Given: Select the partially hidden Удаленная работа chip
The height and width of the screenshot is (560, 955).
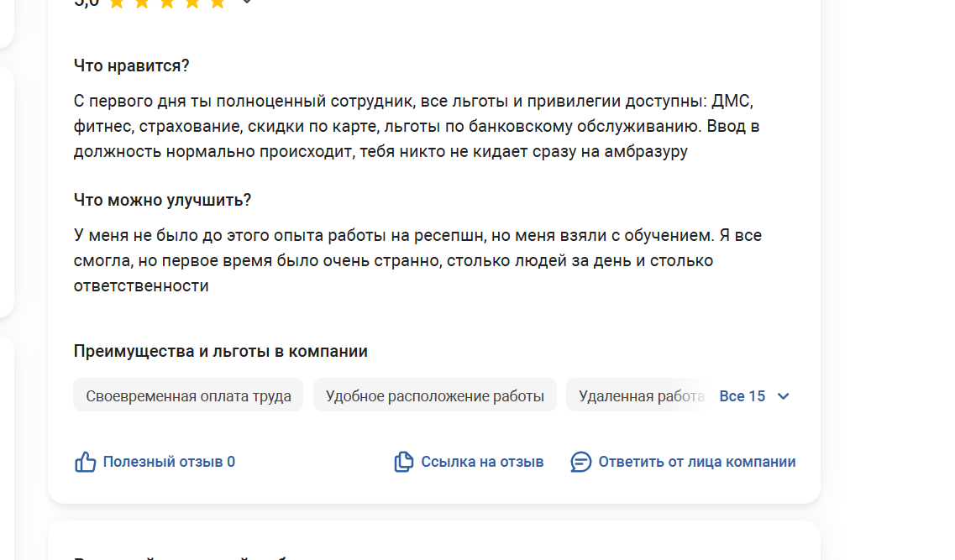Looking at the screenshot, I should coord(638,395).
